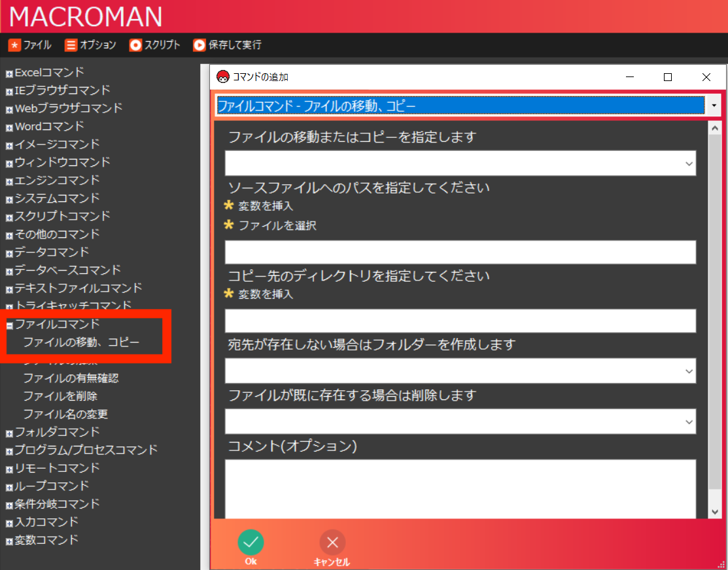The height and width of the screenshot is (570, 728).
Task: Click the dialog's vertical scrollbar thumb
Action: coord(716,311)
